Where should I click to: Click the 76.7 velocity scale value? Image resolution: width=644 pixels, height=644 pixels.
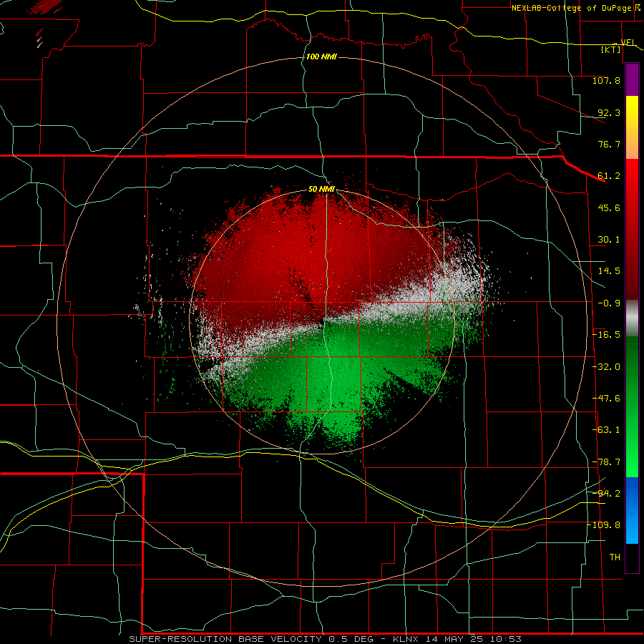click(609, 144)
